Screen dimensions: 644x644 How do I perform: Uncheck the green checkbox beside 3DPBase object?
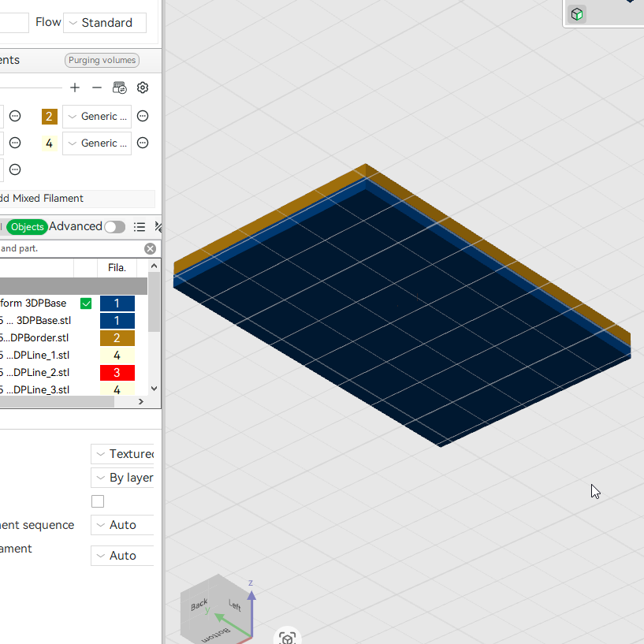point(86,303)
